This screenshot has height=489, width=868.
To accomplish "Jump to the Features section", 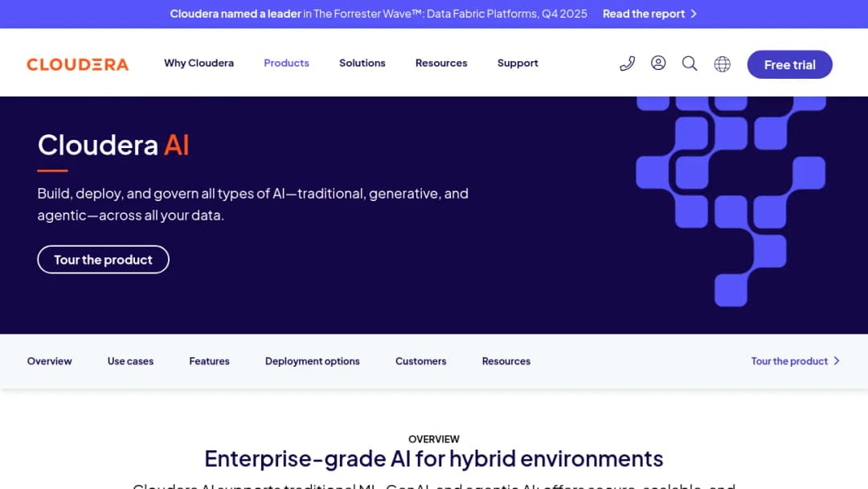I will 209,361.
